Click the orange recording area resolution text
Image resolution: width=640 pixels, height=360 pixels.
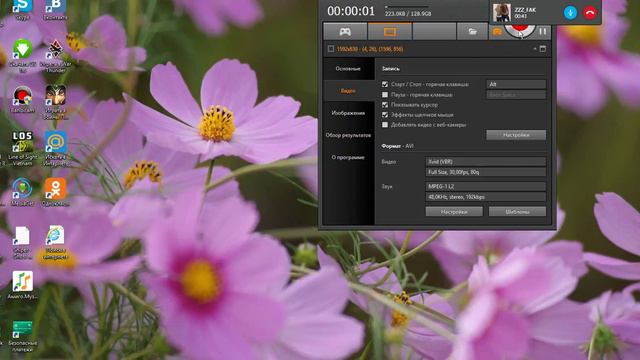coord(370,49)
